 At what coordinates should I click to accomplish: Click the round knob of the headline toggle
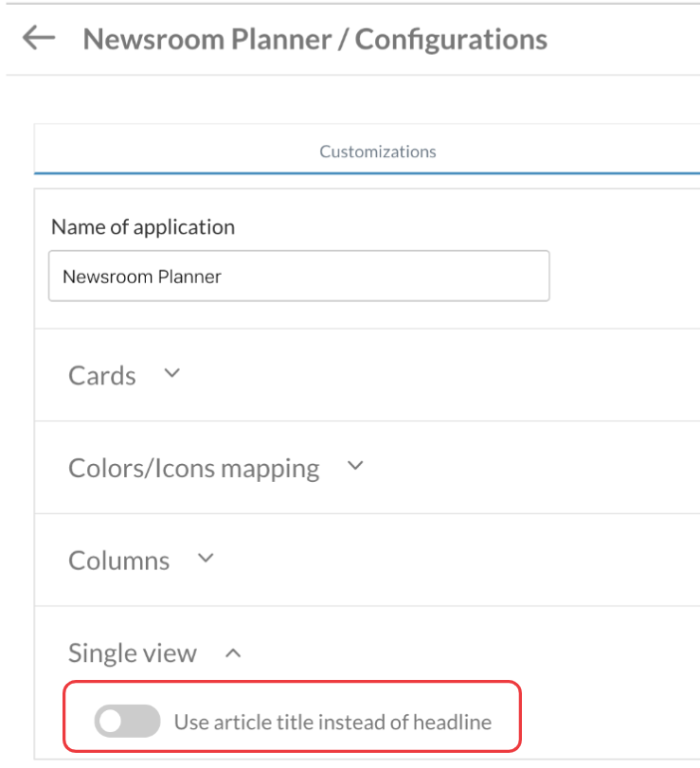pos(112,723)
